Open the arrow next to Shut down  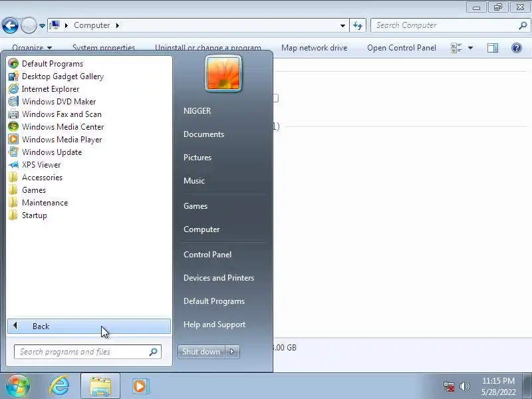[232, 352]
